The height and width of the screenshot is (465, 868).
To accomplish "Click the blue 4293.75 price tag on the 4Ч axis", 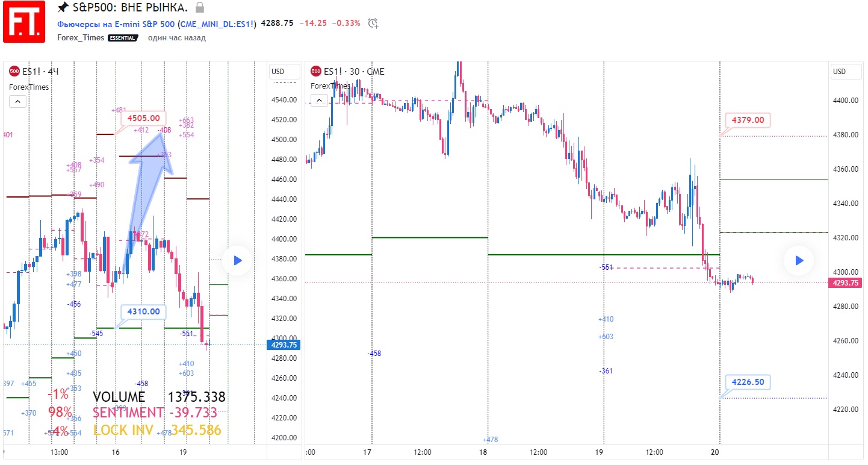I will [x=285, y=345].
